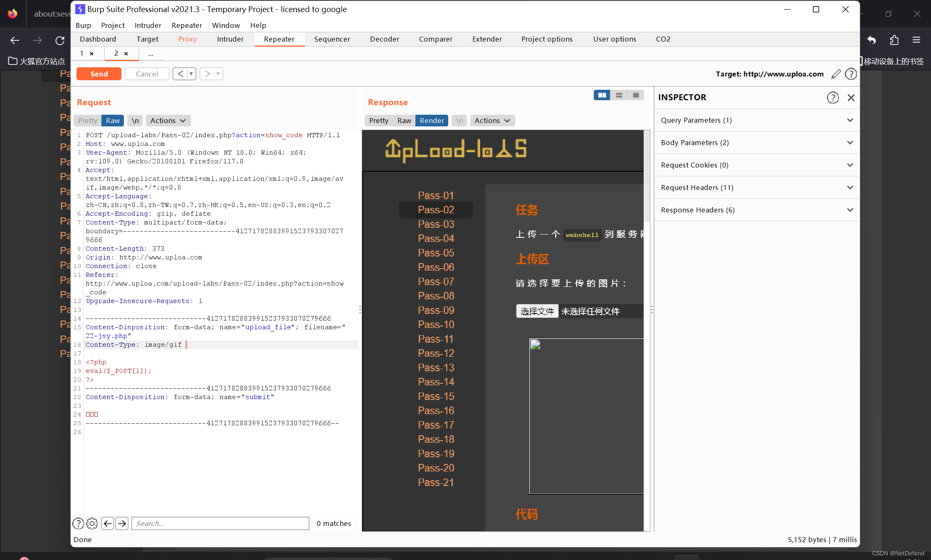Add new Repeater tab with ellipsis
The image size is (931, 560).
click(x=151, y=54)
